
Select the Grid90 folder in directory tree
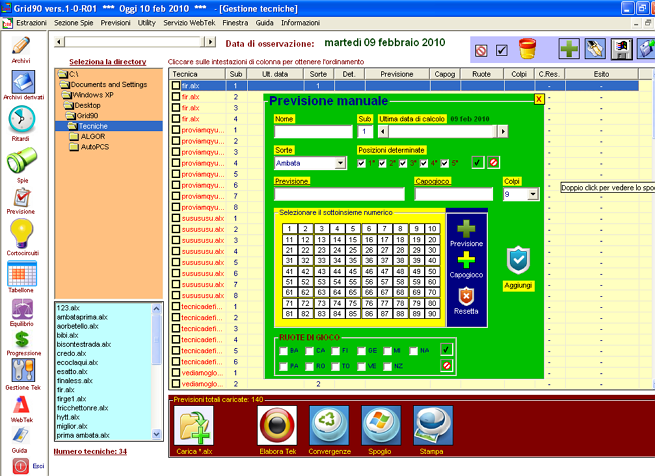pos(87,116)
